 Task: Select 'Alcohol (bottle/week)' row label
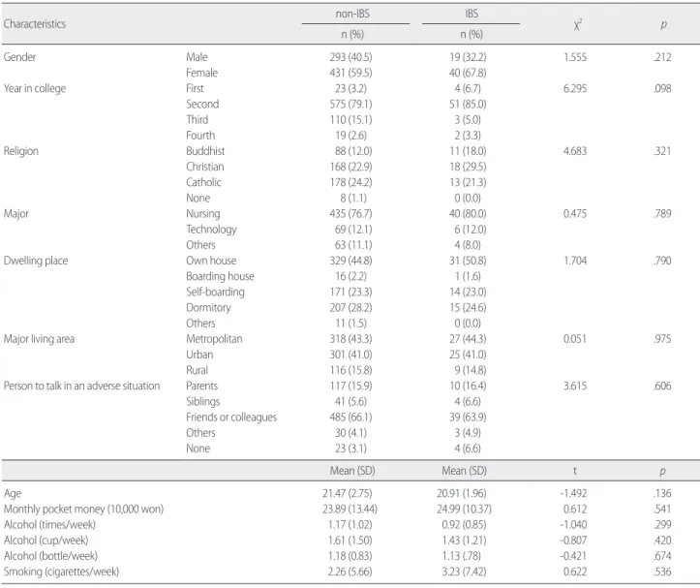click(x=50, y=556)
